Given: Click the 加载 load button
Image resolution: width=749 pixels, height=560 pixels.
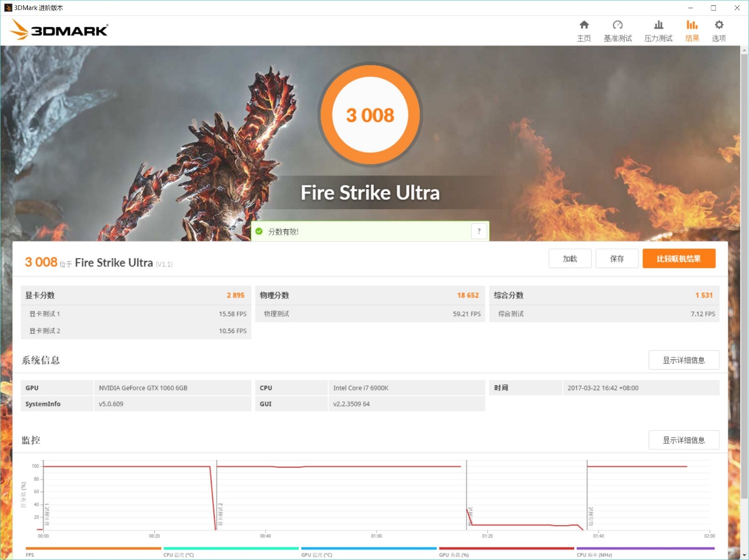Looking at the screenshot, I should pyautogui.click(x=569, y=259).
